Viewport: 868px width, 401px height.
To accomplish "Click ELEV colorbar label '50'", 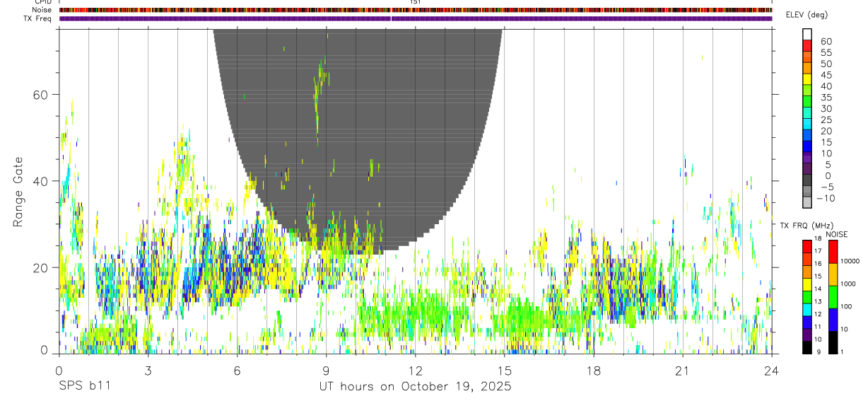I will coord(826,64).
